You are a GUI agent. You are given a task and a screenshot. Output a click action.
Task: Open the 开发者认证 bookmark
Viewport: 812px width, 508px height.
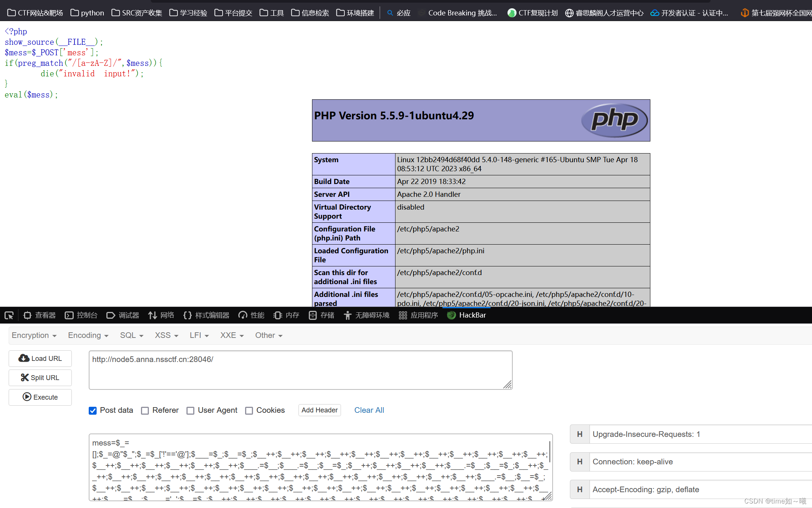[x=689, y=13]
